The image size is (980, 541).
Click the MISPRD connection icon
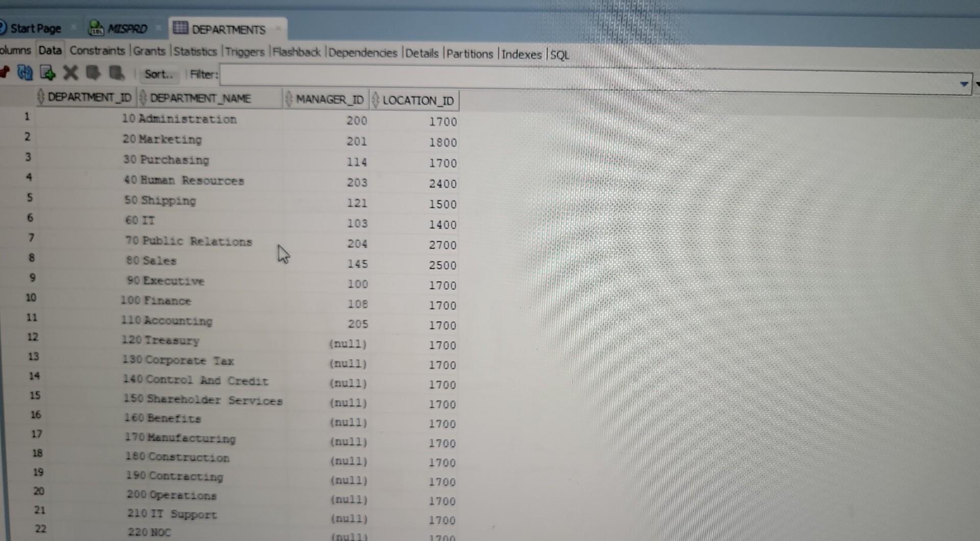click(x=96, y=28)
